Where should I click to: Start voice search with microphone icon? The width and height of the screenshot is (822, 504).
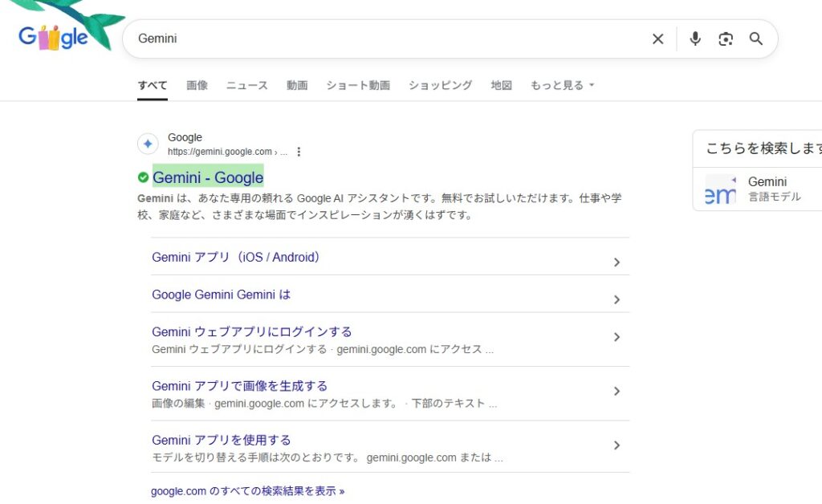(x=695, y=39)
